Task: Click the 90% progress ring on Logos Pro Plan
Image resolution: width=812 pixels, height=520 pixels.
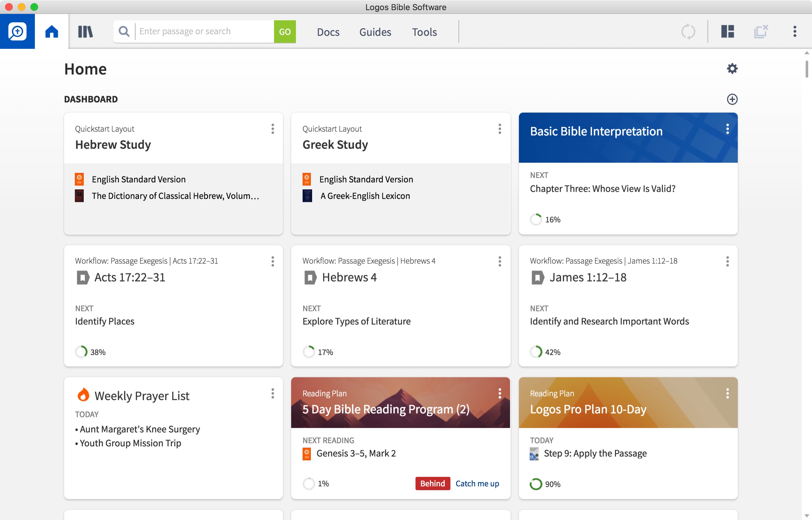Action: 536,484
